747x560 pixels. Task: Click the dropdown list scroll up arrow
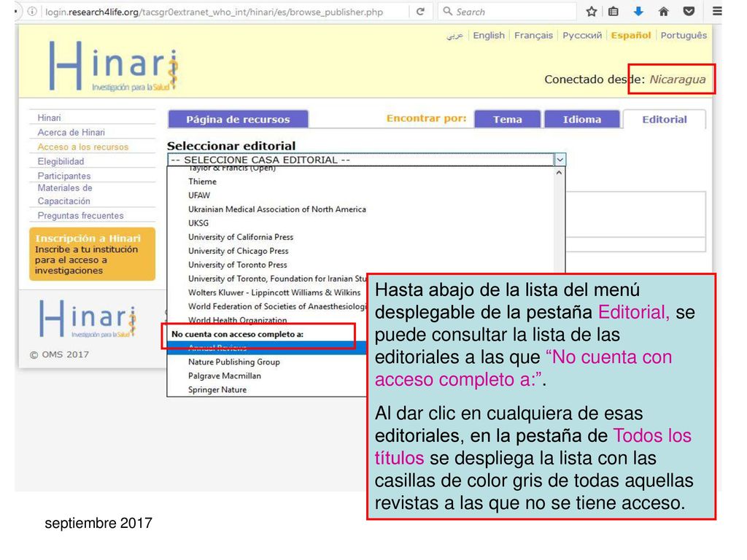[x=560, y=173]
